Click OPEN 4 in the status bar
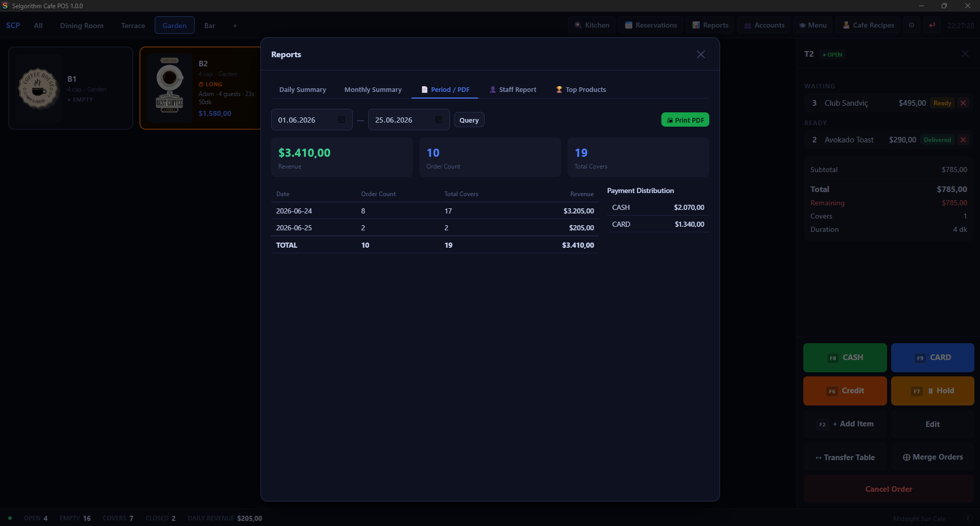Image resolution: width=980 pixels, height=526 pixels. pos(36,518)
